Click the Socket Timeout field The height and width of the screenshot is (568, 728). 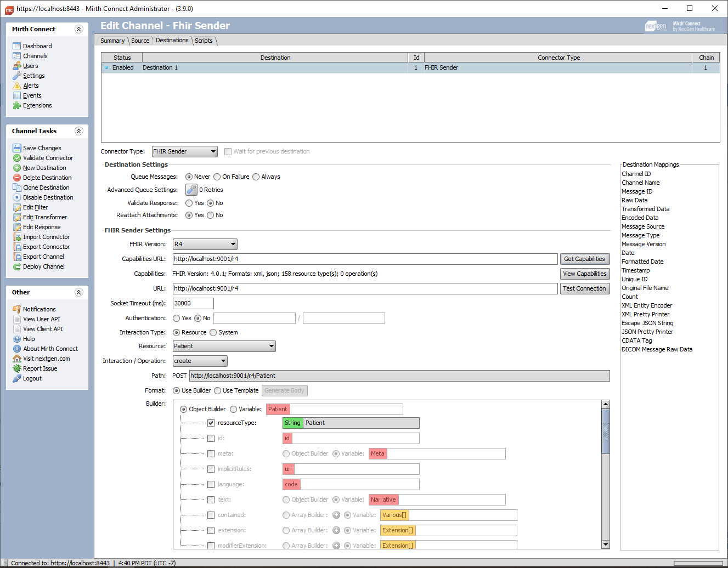click(193, 303)
